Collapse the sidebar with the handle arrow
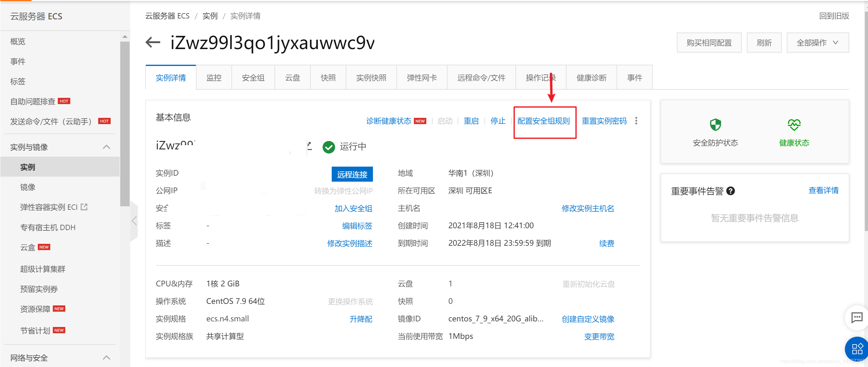Viewport: 868px width, 367px height. click(134, 221)
